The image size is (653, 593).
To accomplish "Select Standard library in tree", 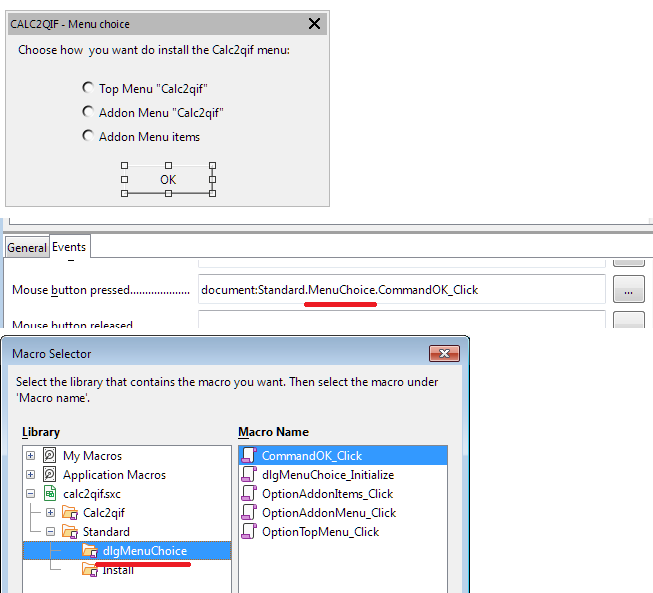I will point(106,532).
